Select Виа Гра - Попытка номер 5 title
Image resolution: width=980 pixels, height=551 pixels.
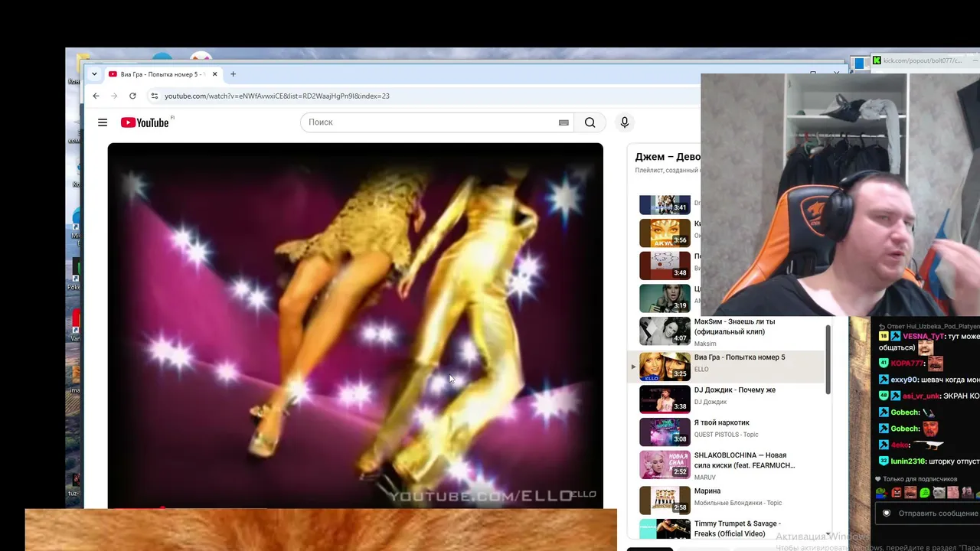point(740,357)
